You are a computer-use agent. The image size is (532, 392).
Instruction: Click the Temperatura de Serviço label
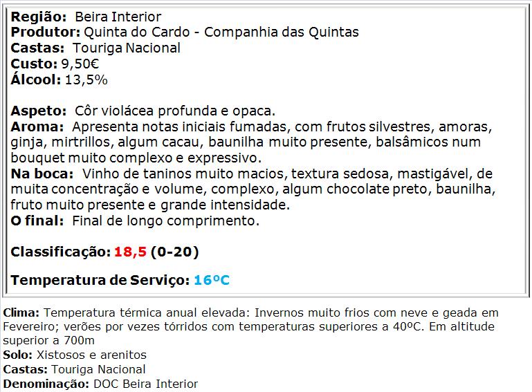pyautogui.click(x=100, y=280)
